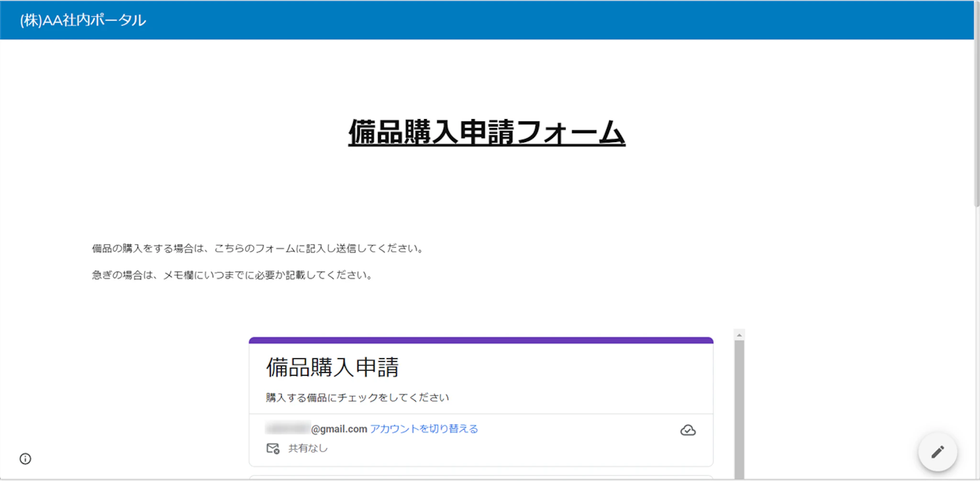Click the pencil edit button

(937, 452)
